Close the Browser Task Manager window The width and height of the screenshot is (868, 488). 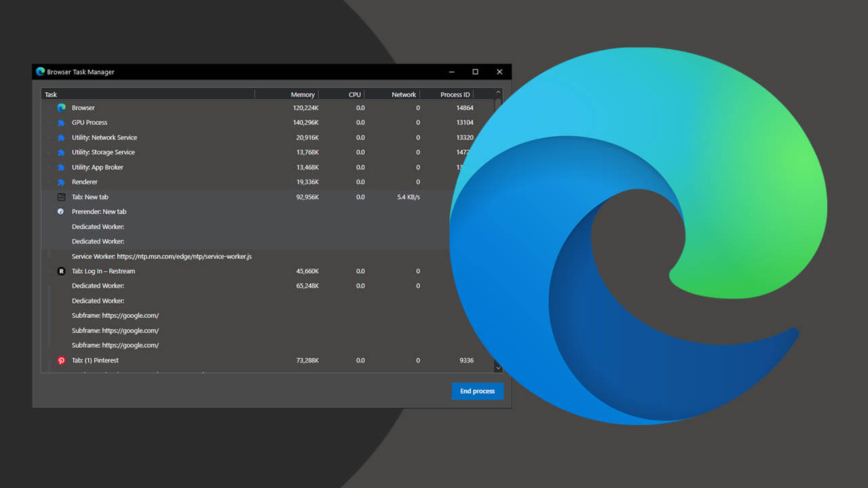(500, 72)
